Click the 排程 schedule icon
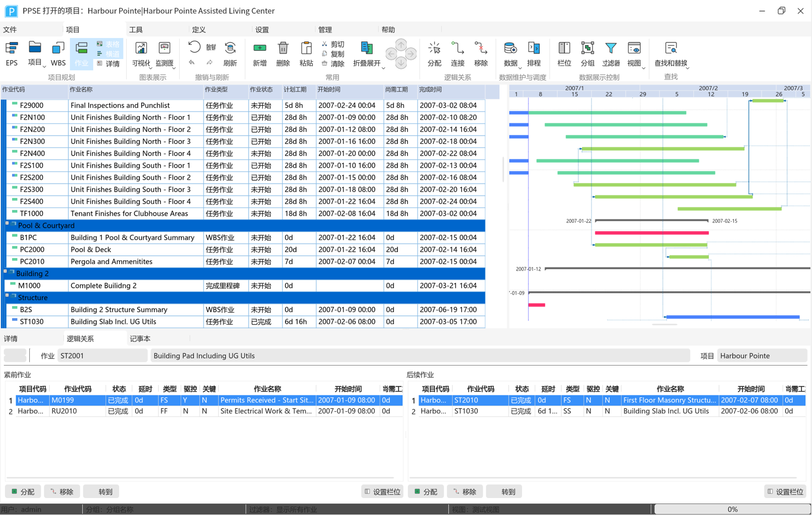 [534, 53]
